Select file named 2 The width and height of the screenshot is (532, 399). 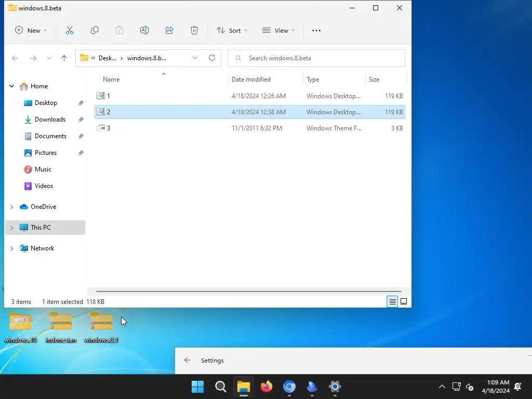[250, 112]
